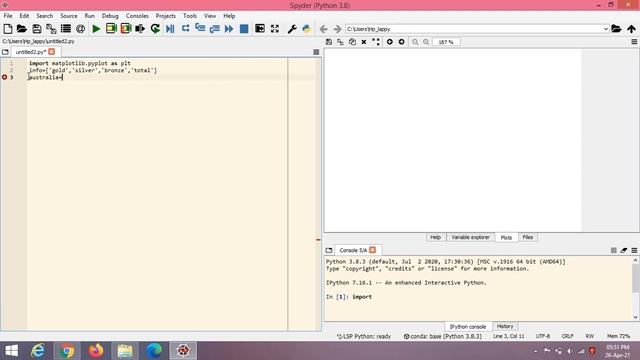The image size is (640, 360).
Task: Run cell and advance toolbar icon
Action: [x=126, y=29]
